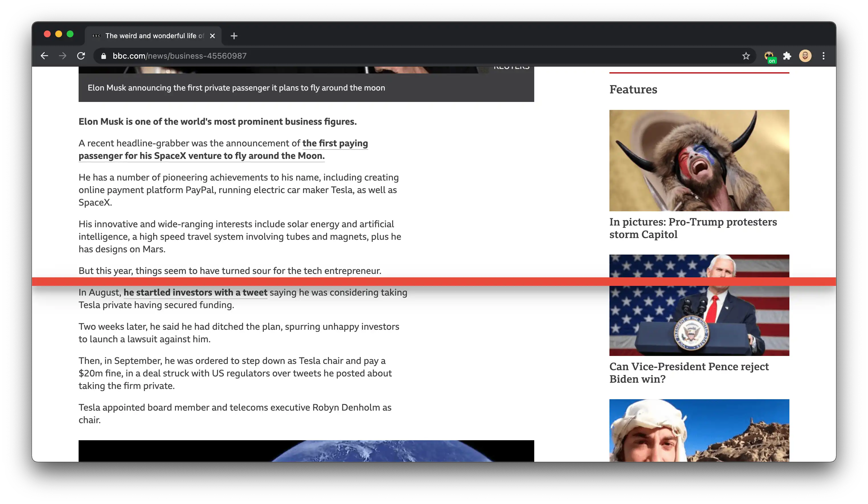Click the sentence 'But this year, things seem to have turned sour'

click(230, 271)
